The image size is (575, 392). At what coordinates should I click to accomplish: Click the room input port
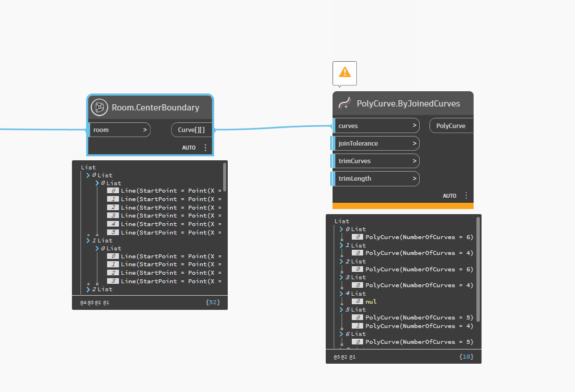[x=120, y=130]
